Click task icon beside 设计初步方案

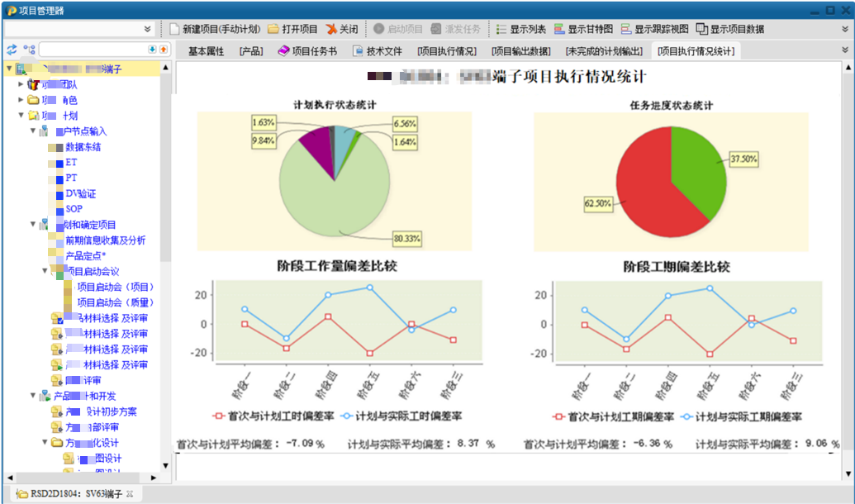[x=57, y=411]
